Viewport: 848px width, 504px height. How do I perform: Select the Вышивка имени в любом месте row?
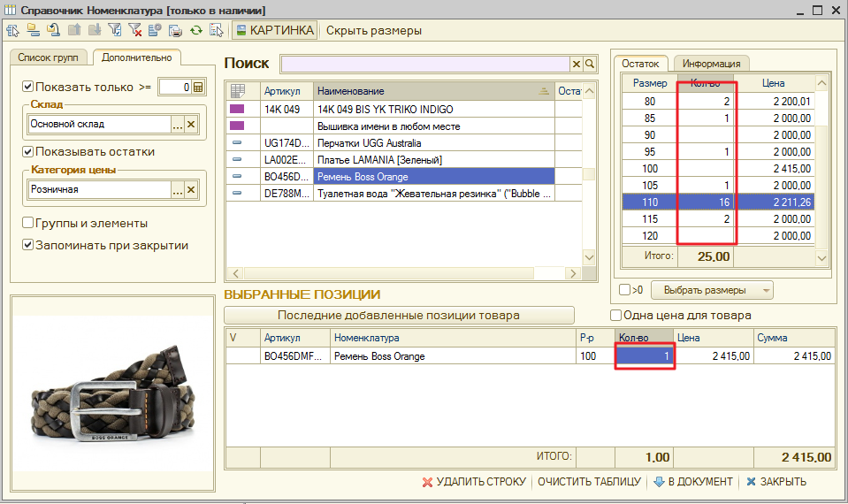tap(404, 126)
